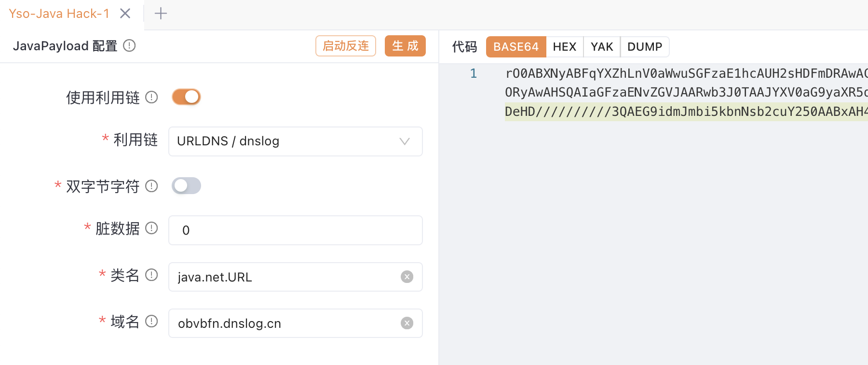Click info icon next to 使用利用链
The height and width of the screenshot is (365, 868).
click(x=151, y=98)
